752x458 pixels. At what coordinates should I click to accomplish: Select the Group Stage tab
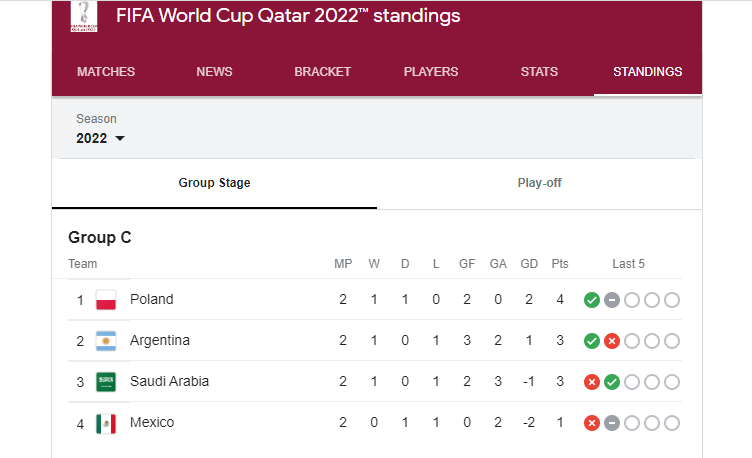[214, 183]
